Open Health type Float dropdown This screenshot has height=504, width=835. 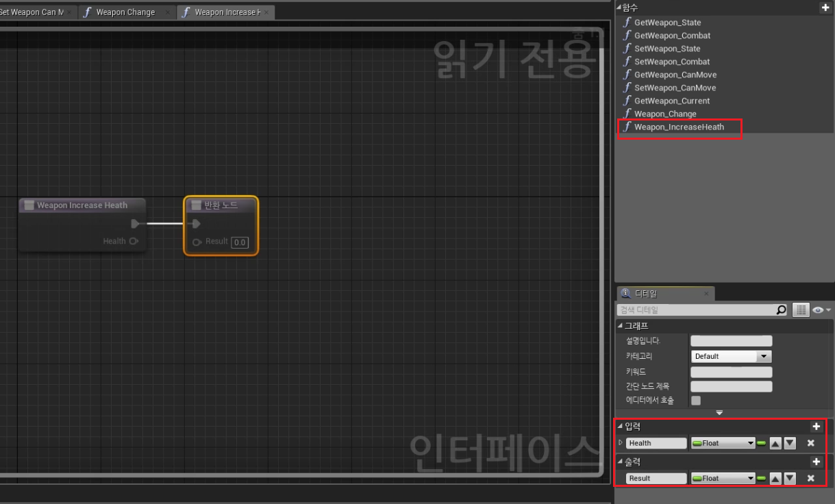[x=723, y=443]
